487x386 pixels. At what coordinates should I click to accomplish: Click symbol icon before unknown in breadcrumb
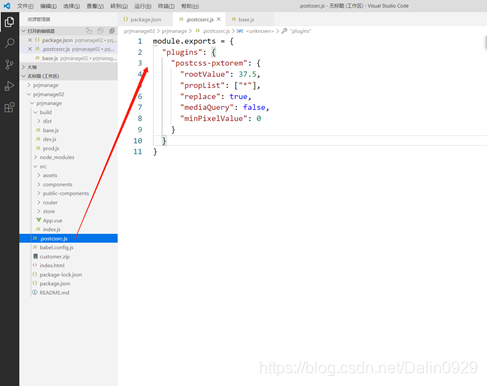[x=240, y=31]
